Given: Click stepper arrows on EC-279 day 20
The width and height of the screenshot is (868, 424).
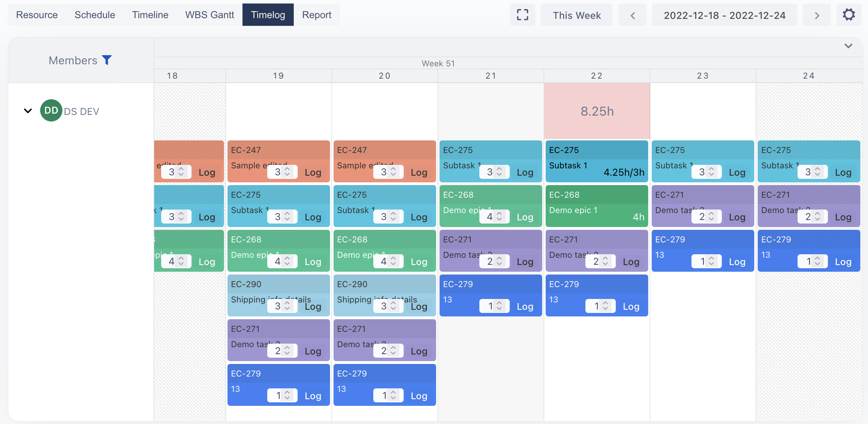Looking at the screenshot, I should 394,395.
